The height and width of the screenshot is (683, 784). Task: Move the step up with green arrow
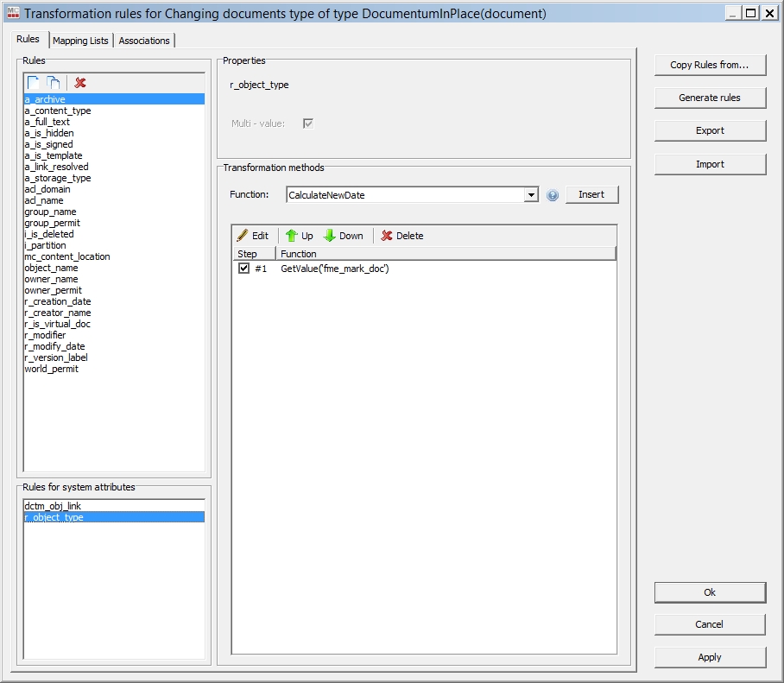coord(300,236)
